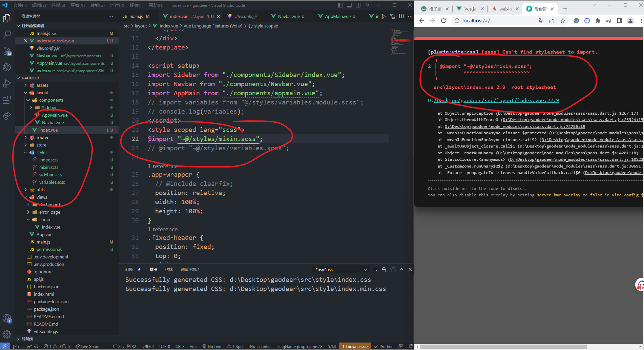Click the share page icon in Chrome

click(x=552, y=21)
